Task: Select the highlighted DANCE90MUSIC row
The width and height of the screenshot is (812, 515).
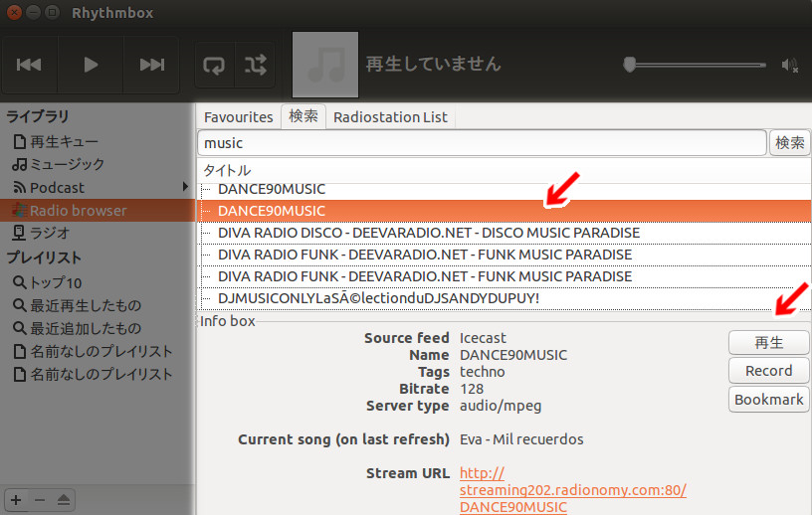Action: [505, 211]
